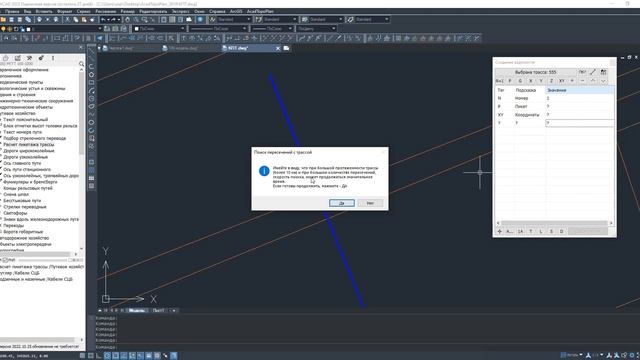Click the Cut icon in top toolbar

[67, 20]
